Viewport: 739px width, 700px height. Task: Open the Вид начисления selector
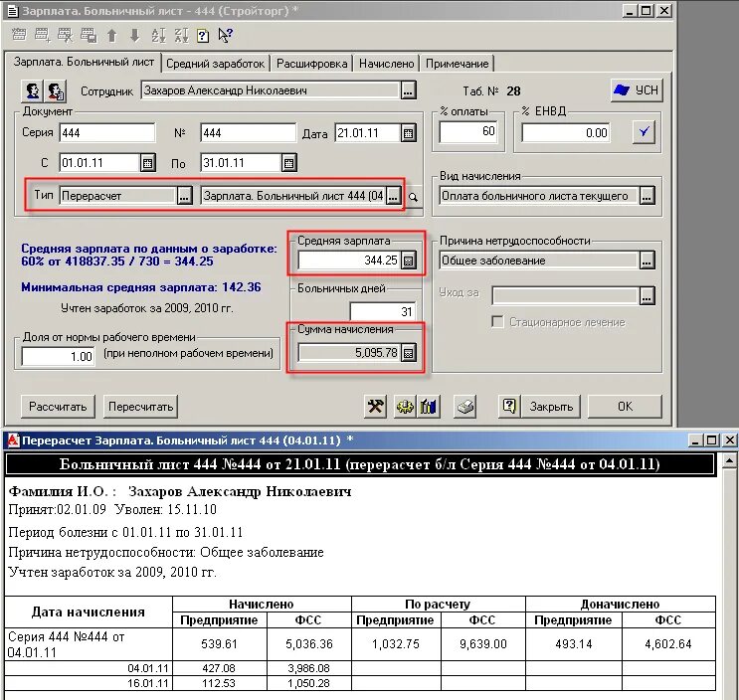coord(647,196)
